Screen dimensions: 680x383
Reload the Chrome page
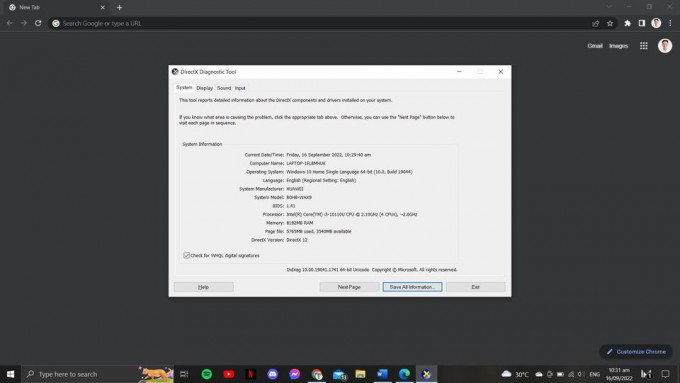[x=38, y=23]
